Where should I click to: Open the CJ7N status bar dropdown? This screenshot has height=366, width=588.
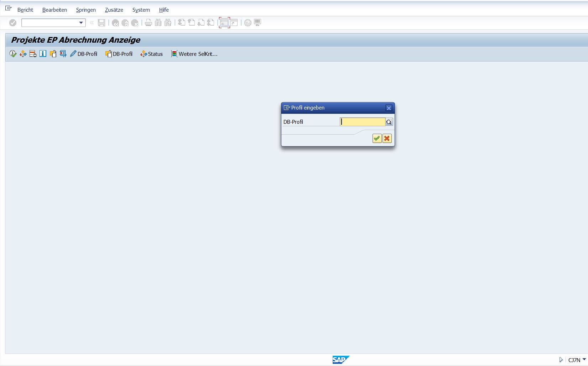tap(584, 360)
